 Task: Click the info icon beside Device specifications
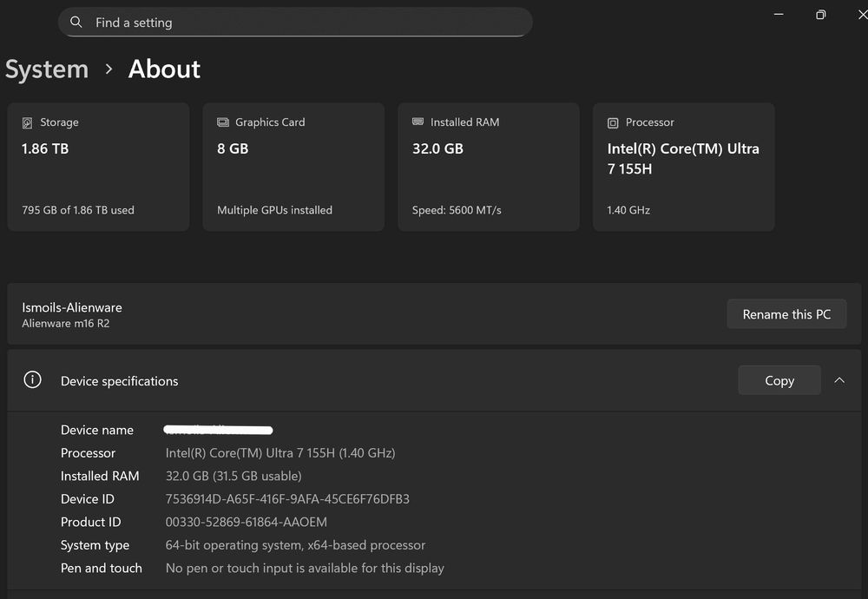pos(33,380)
